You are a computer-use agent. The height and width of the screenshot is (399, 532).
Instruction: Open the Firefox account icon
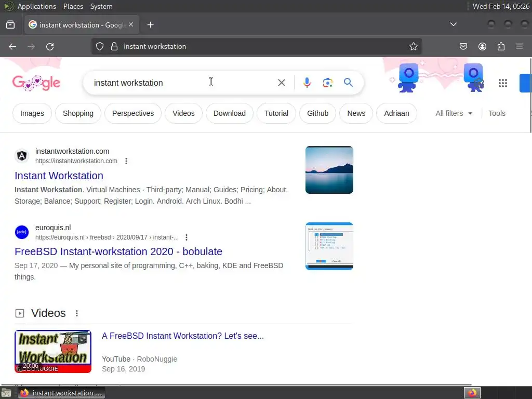482,46
